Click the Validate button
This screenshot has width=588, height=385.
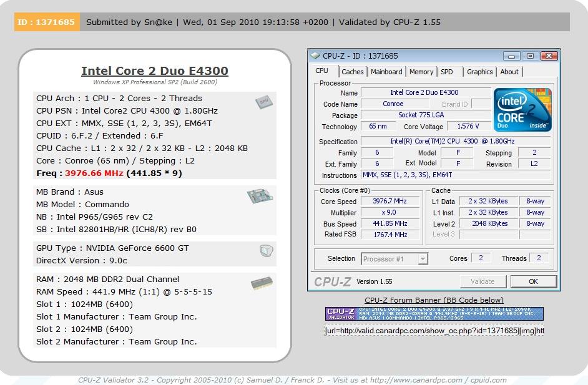point(483,281)
